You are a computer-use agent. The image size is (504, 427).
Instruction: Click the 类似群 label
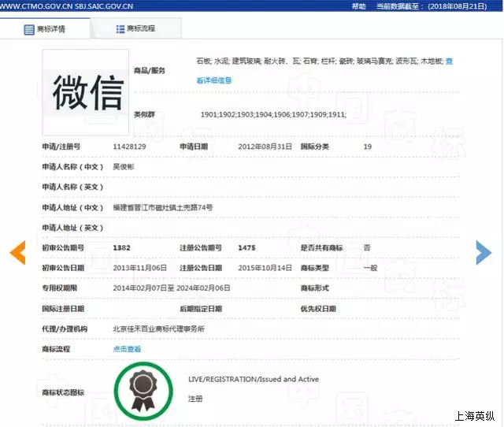coord(144,114)
